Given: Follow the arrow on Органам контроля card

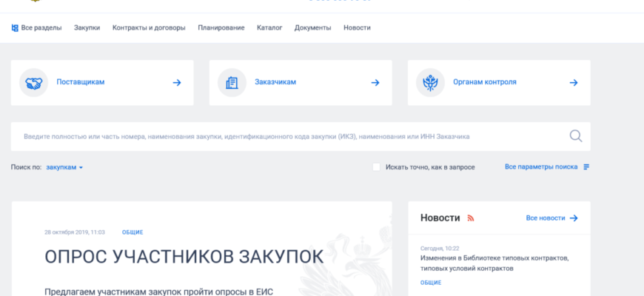Looking at the screenshot, I should 574,83.
